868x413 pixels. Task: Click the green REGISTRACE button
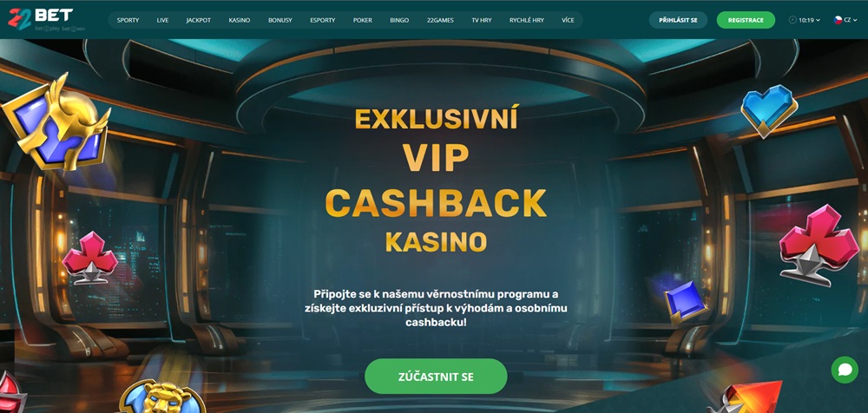click(746, 20)
